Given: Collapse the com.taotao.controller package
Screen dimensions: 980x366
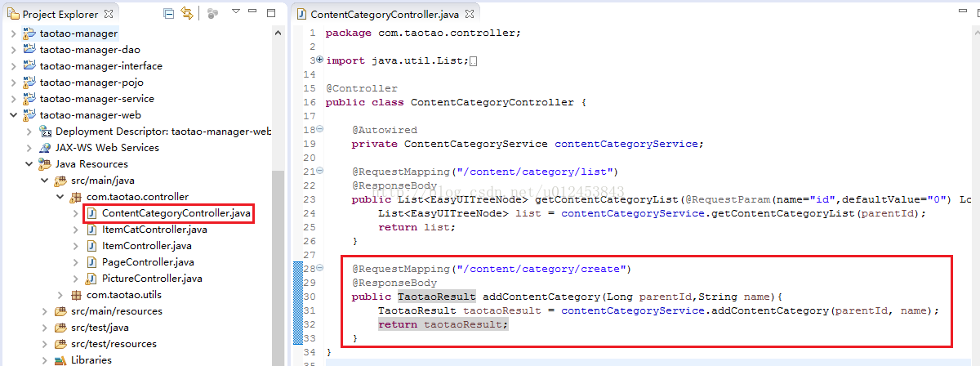Looking at the screenshot, I should click(60, 197).
